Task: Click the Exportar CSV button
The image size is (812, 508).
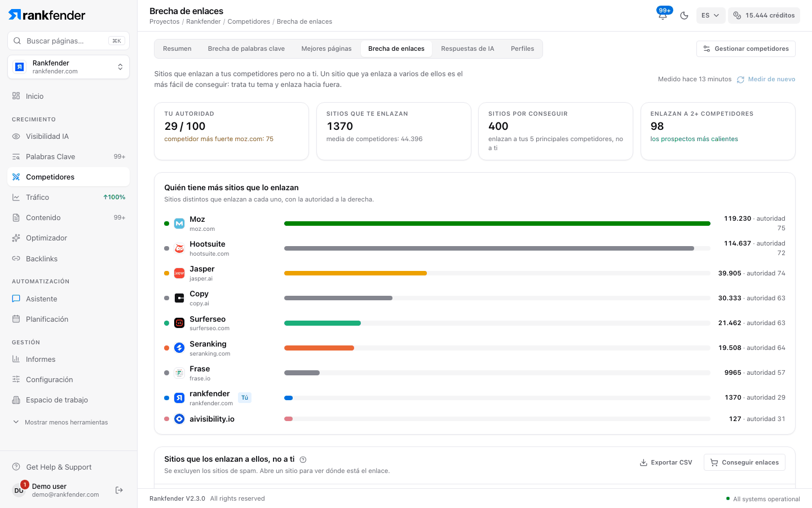Action: (666, 462)
